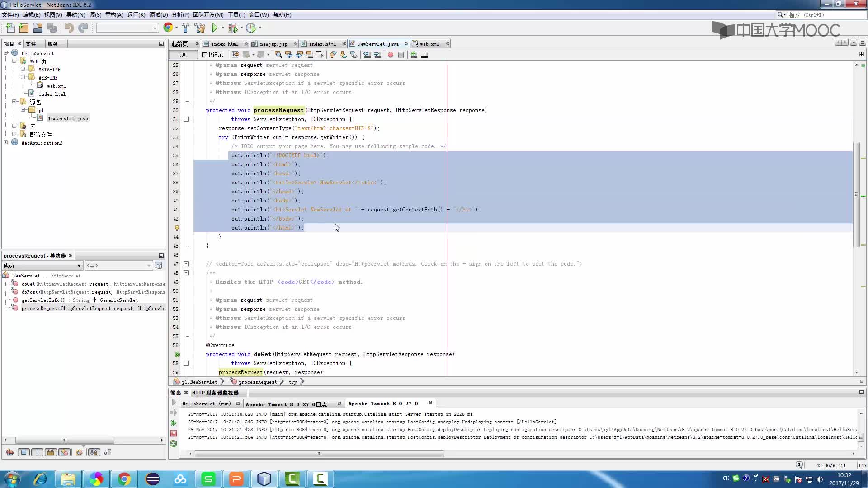The height and width of the screenshot is (488, 868).
Task: Toggle Highlight Search in the editor toolbar
Action: coord(310,55)
